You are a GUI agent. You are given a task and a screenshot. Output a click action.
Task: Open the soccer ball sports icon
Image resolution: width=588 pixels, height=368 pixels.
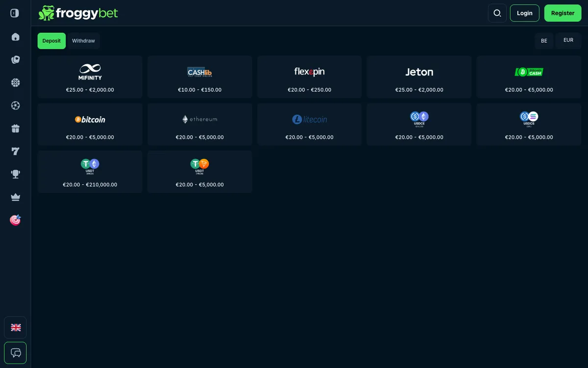click(15, 105)
